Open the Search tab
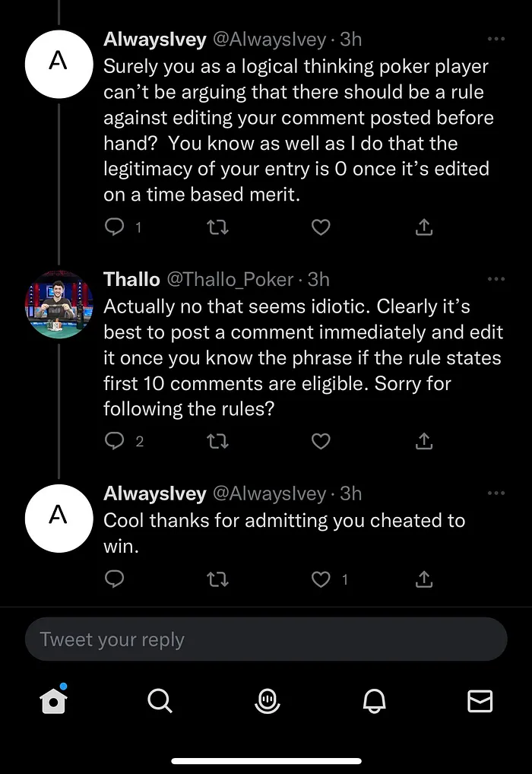This screenshot has width=532, height=774. pos(160,701)
